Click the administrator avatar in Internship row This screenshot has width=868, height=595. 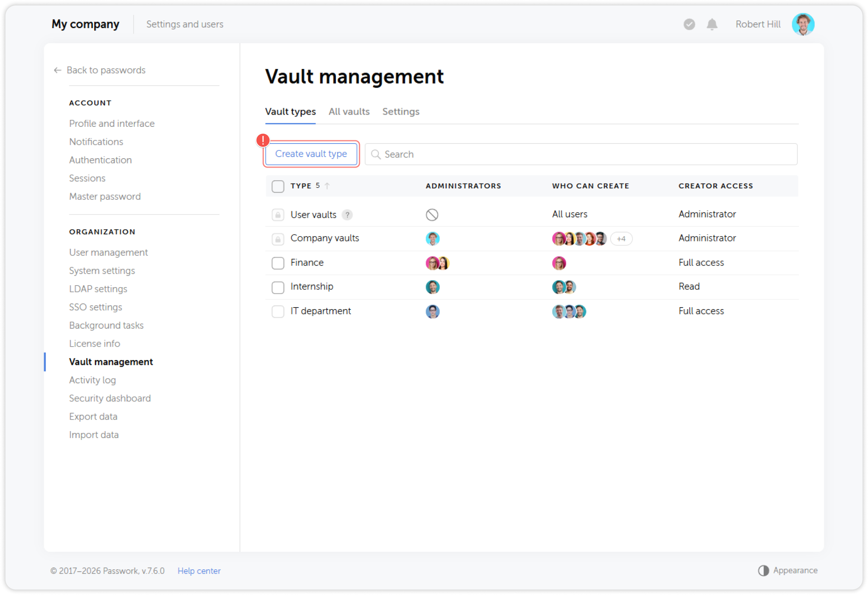tap(432, 287)
